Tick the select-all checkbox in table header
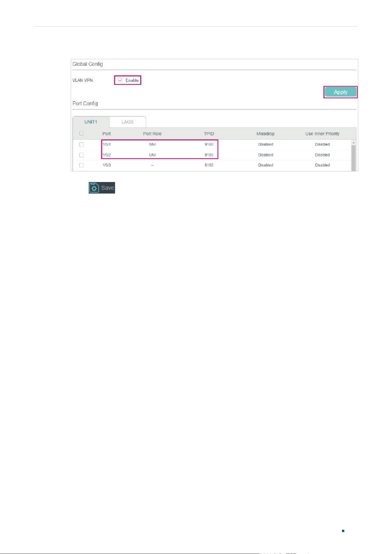This screenshot has width=392, height=554. coord(81,133)
